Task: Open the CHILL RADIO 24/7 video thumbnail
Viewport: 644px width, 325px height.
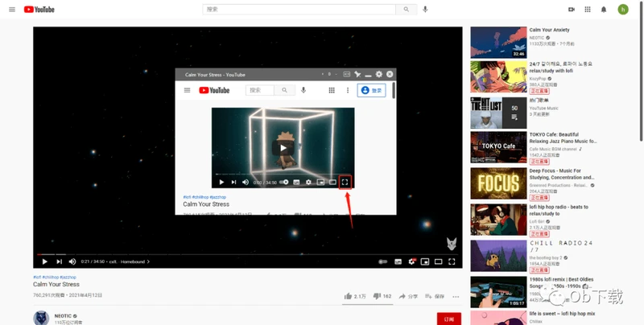Action: click(498, 256)
